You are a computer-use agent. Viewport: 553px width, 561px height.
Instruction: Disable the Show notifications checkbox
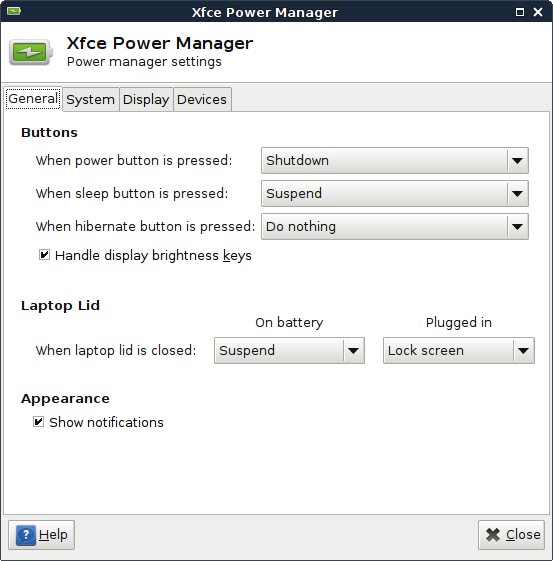39,421
